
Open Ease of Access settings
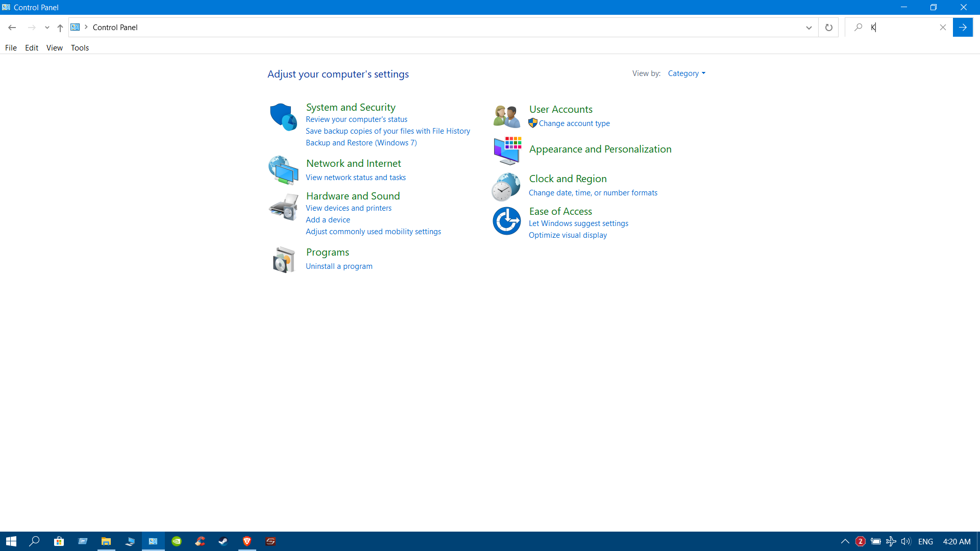pyautogui.click(x=560, y=211)
